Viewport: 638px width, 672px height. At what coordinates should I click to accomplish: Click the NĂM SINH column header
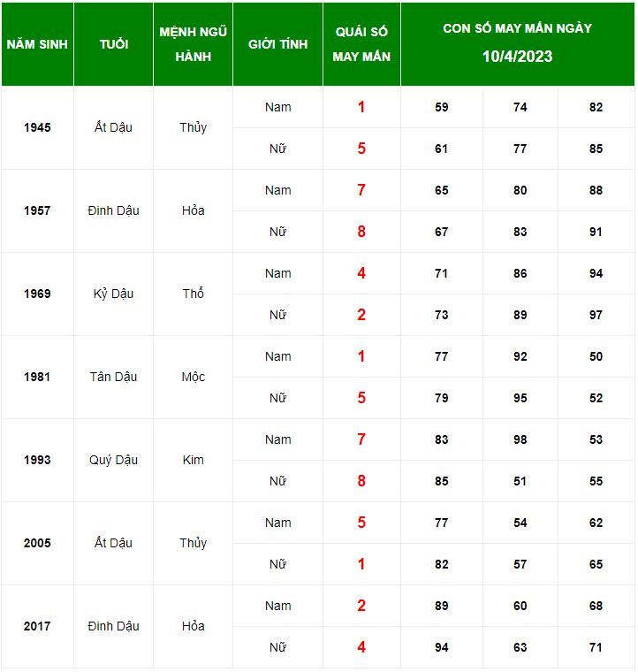point(37,44)
